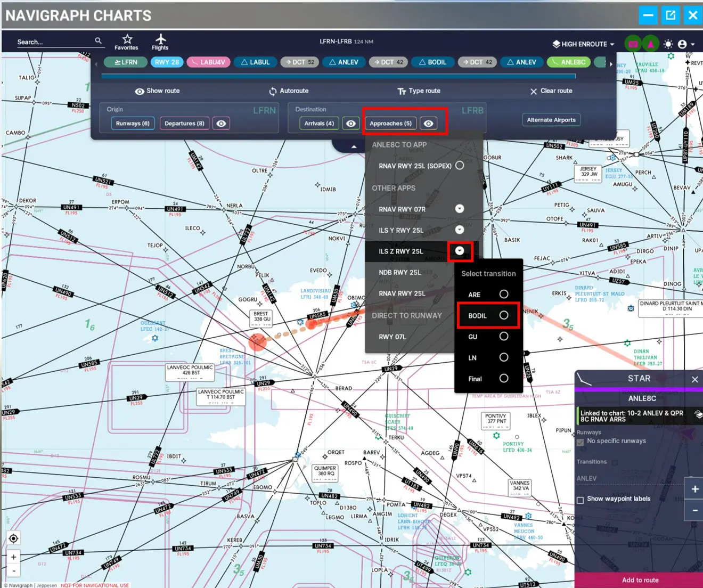Open Departures (8) list
Screen dimensions: 703x588
pos(184,124)
